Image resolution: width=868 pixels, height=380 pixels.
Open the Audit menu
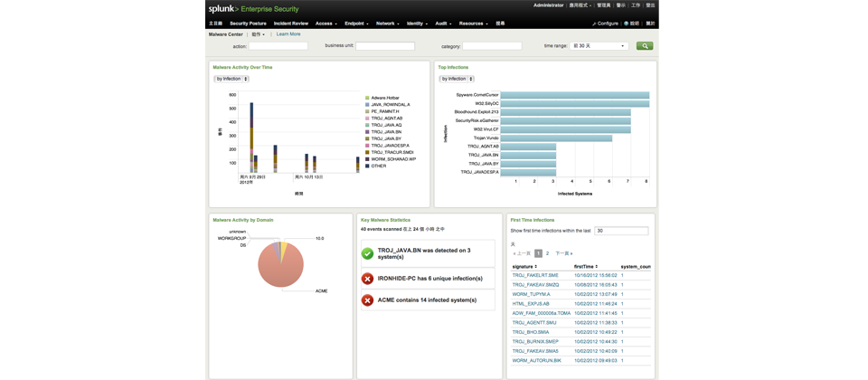click(x=443, y=24)
